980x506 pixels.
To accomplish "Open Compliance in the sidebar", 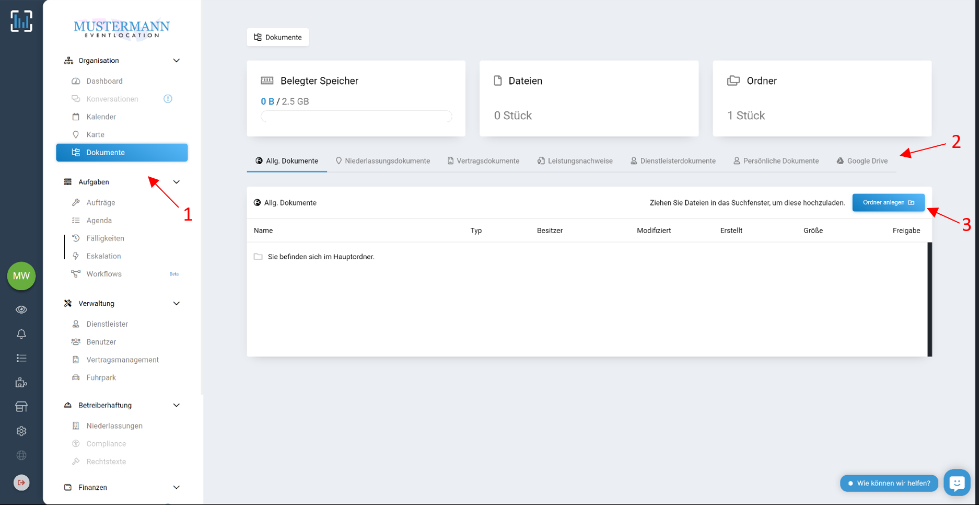I will pos(107,444).
